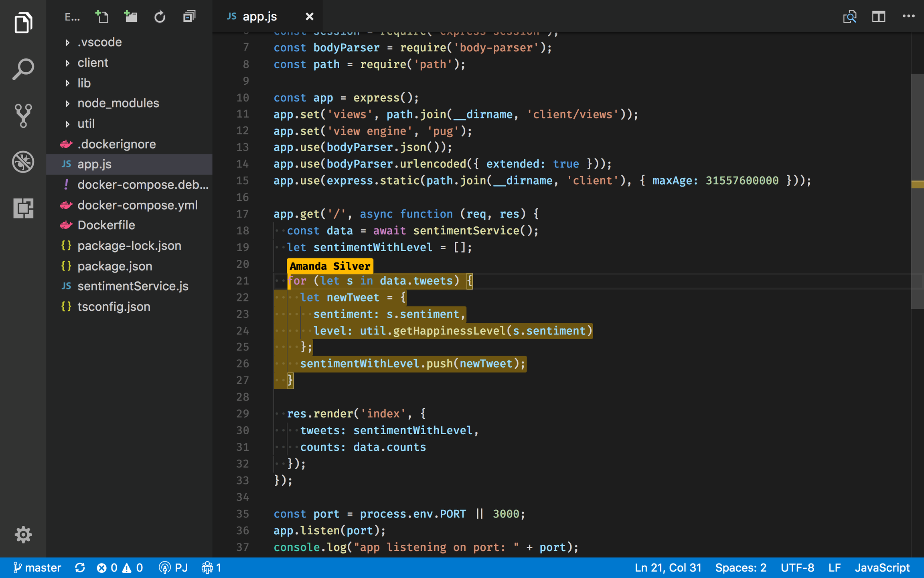Screen dimensions: 924x578
Task: Expand the lib folder
Action: 84,83
